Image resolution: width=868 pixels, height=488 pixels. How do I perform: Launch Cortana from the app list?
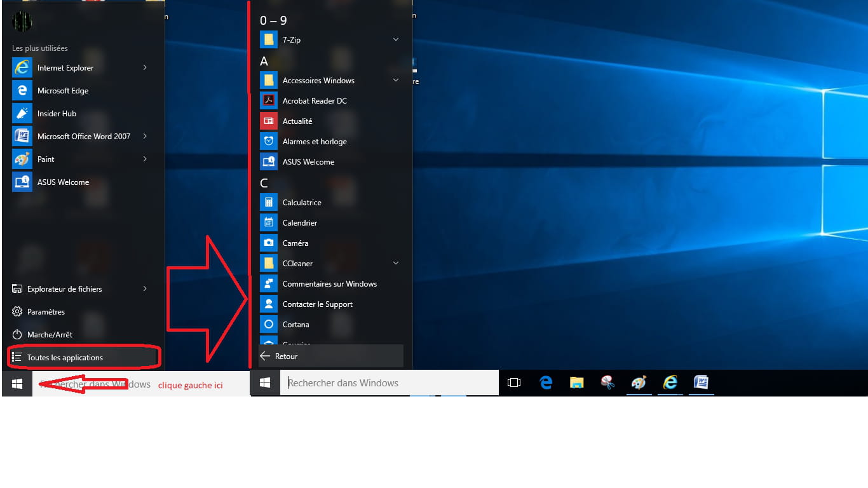pos(295,325)
